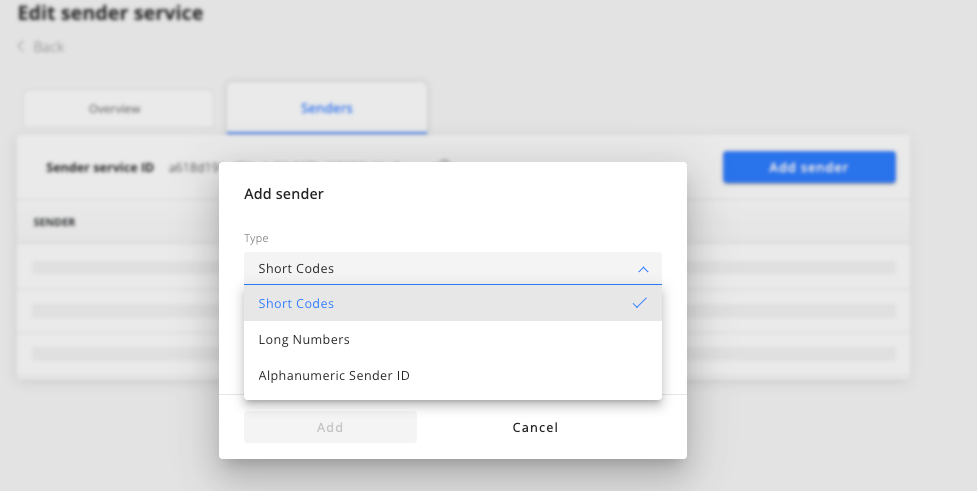Collapse the Type dropdown using its chevron
This screenshot has height=491, width=977.
click(x=643, y=269)
